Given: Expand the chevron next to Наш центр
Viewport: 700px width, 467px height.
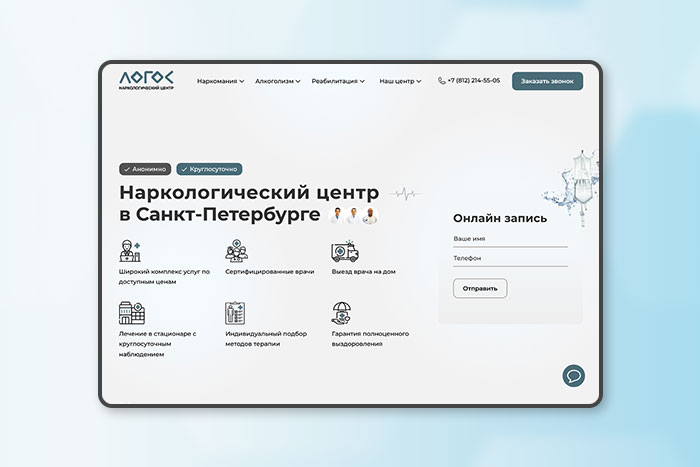Looking at the screenshot, I should click(x=419, y=82).
